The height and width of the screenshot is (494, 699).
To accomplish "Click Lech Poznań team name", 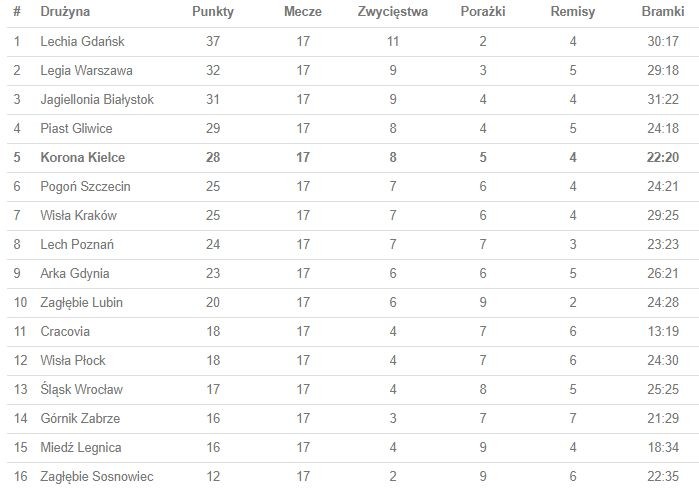I will point(77,245).
